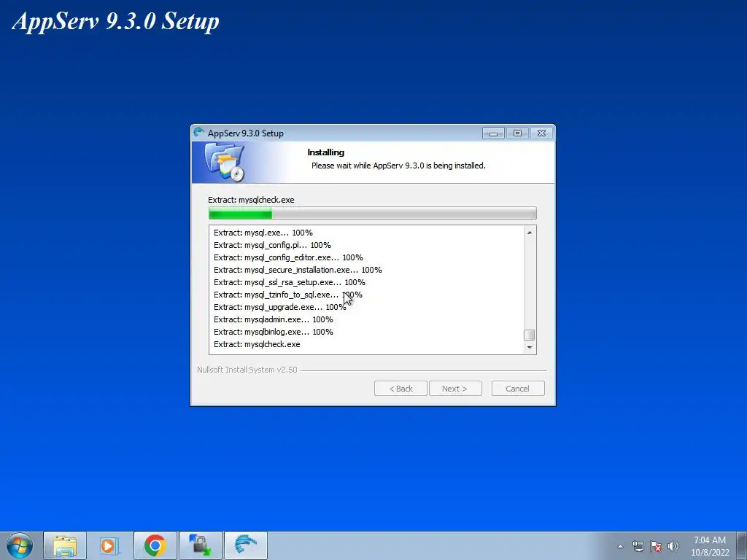This screenshot has height=560, width=747.
Task: Select the 'mysql_tzinfo_to_sql.exe' log line
Action: [x=287, y=295]
